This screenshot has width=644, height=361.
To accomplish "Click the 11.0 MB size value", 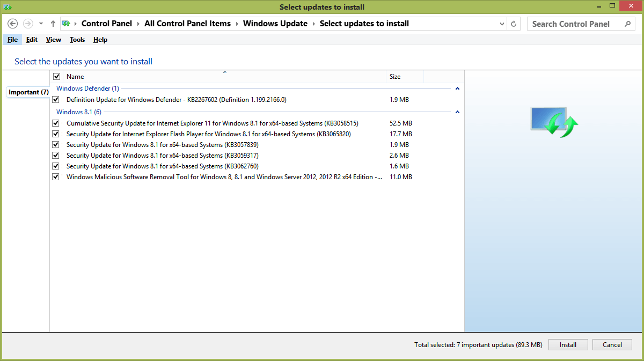I will click(x=401, y=177).
